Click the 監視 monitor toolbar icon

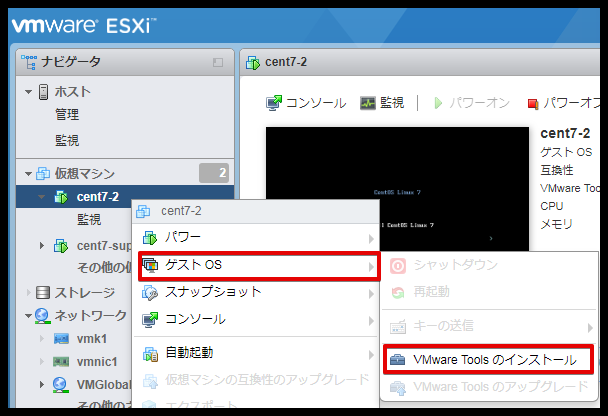368,103
